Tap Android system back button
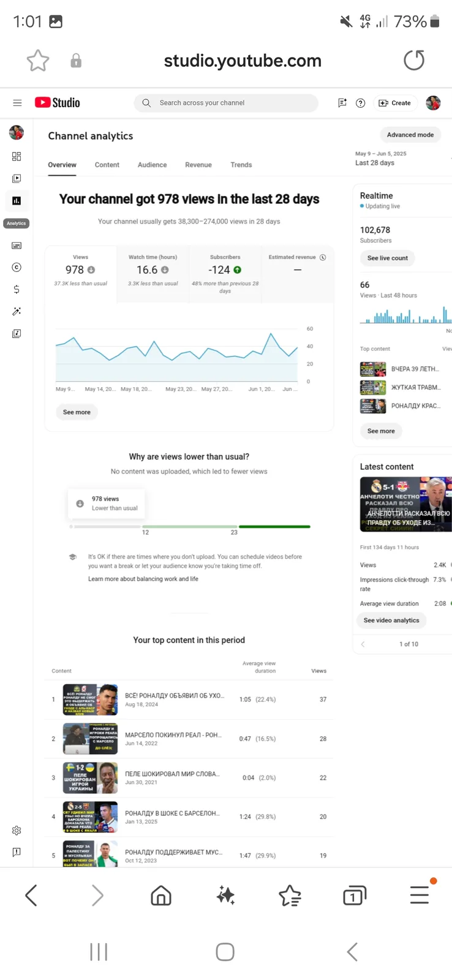 point(352,952)
